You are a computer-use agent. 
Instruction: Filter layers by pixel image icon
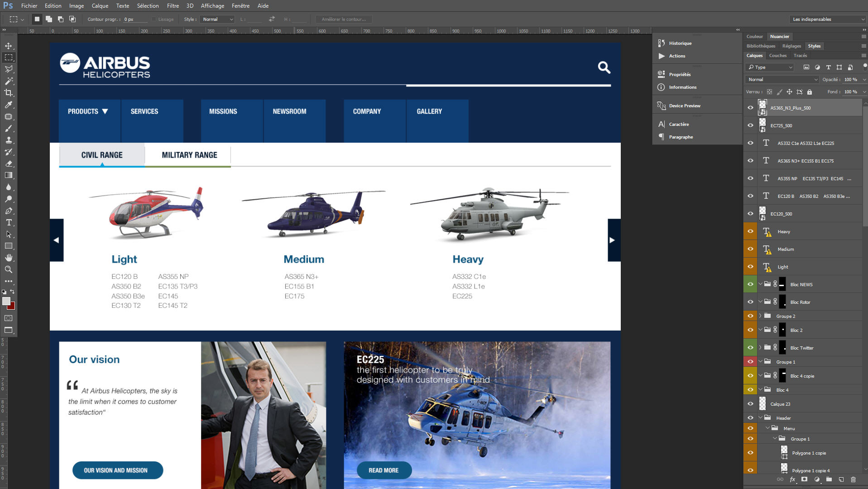click(x=806, y=67)
